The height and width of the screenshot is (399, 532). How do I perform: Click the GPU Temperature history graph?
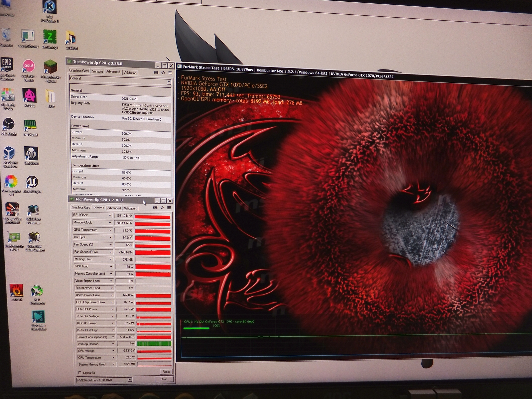[152, 230]
